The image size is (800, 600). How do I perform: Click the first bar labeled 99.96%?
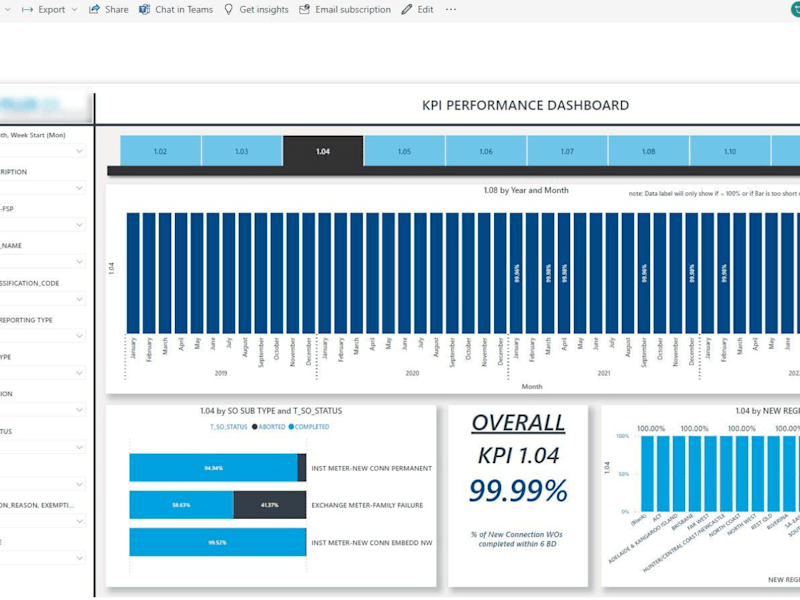(x=516, y=273)
